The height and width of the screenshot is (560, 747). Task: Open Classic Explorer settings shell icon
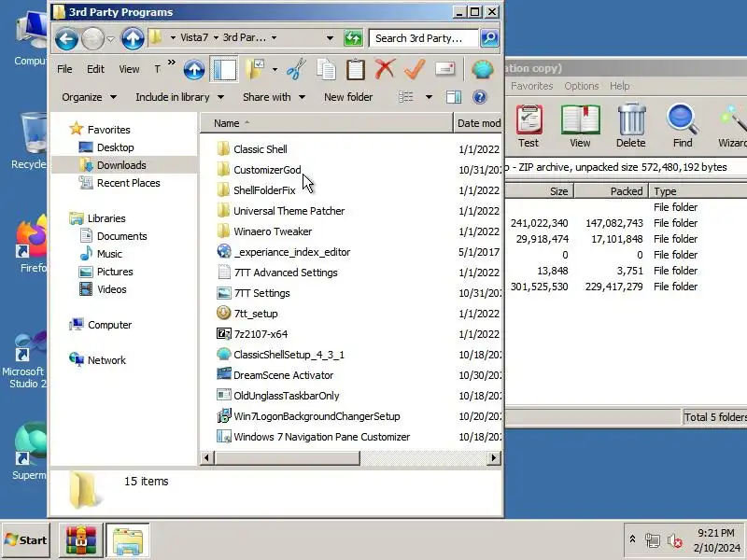coord(483,69)
